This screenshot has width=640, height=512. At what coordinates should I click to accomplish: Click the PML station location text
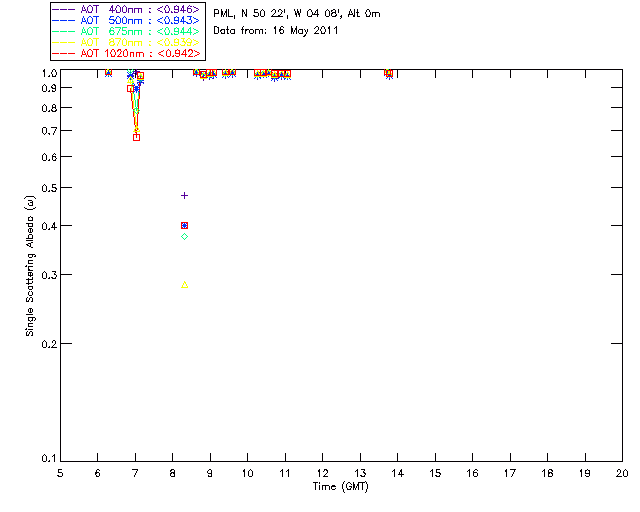tap(297, 14)
